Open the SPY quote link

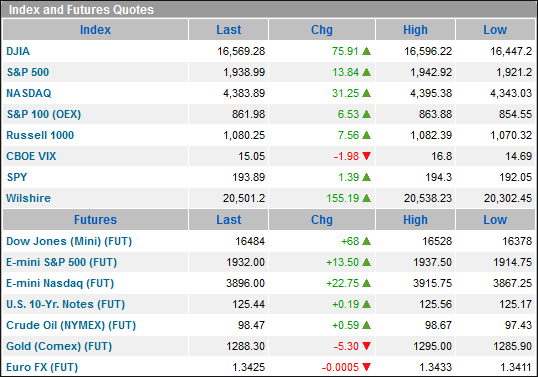point(17,177)
